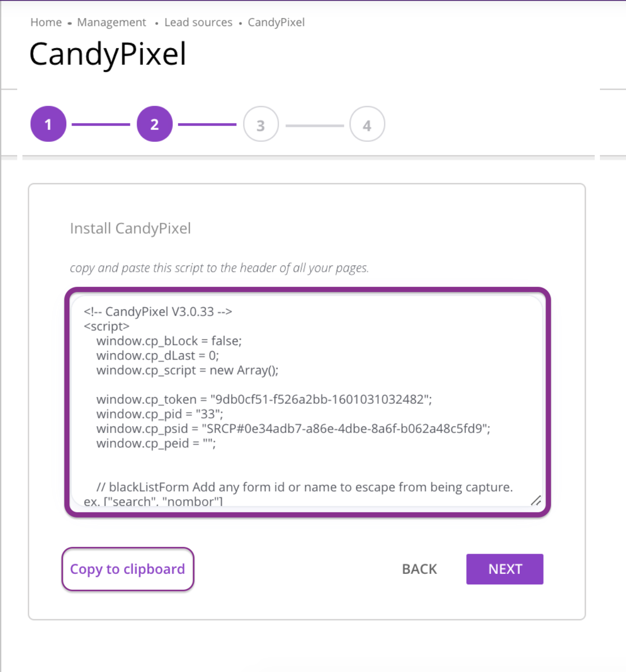Navigate to Lead sources breadcrumb

(x=198, y=22)
